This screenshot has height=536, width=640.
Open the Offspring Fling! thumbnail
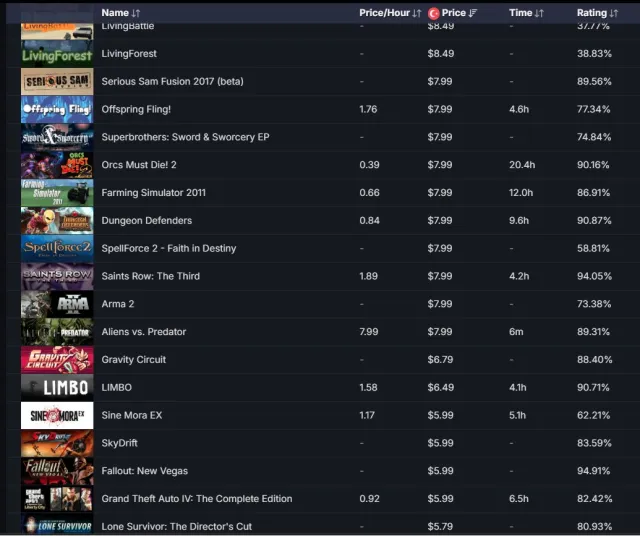point(57,109)
